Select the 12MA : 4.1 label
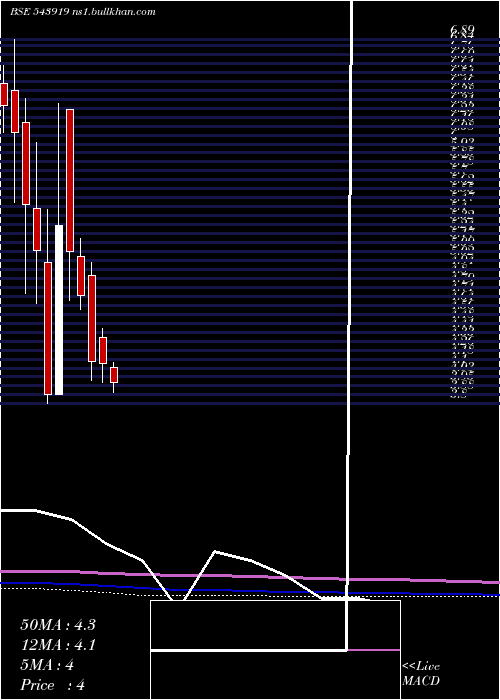500x700 pixels. tap(58, 645)
